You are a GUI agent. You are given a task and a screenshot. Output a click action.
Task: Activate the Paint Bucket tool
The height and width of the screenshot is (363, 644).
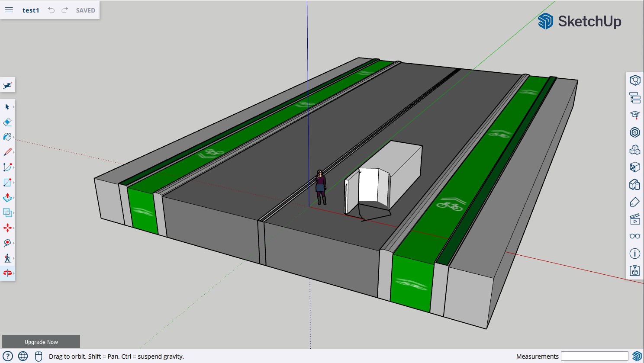[x=7, y=137]
